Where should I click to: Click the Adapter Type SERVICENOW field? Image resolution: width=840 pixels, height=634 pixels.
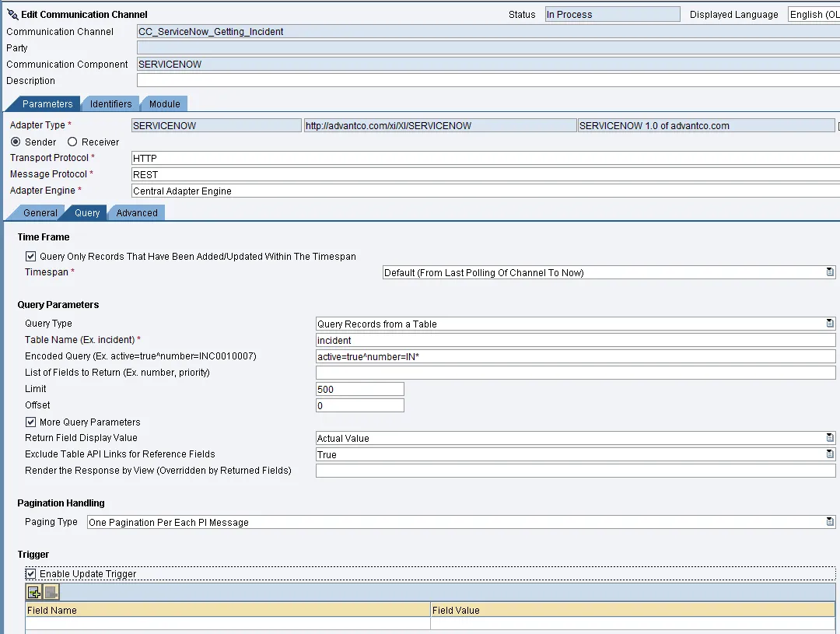216,125
